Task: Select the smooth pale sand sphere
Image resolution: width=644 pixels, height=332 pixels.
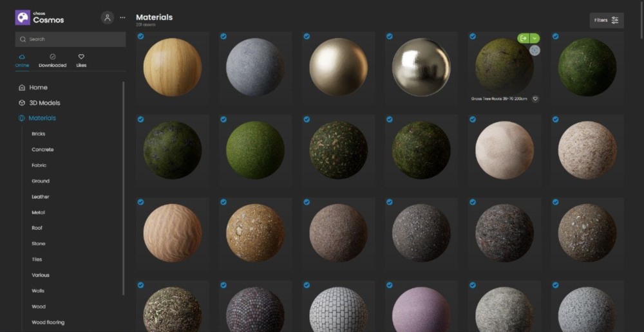Action: [x=504, y=150]
